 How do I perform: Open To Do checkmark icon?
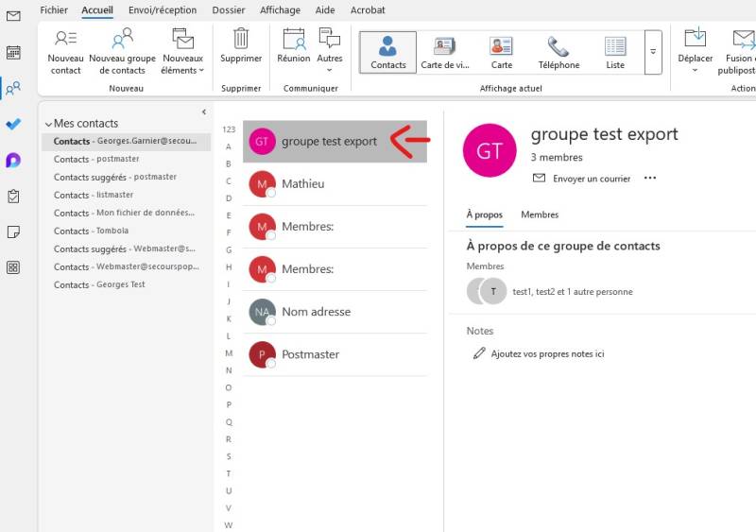pos(13,124)
